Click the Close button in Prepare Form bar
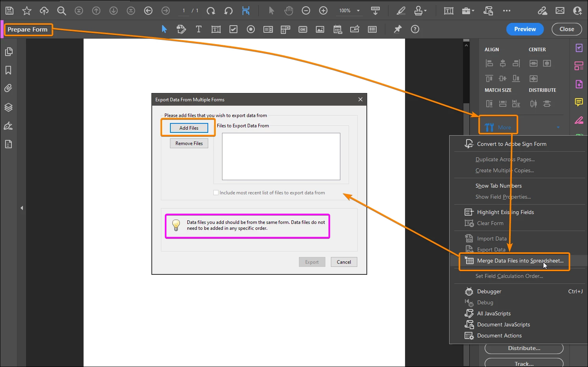Image resolution: width=588 pixels, height=367 pixels. [567, 29]
